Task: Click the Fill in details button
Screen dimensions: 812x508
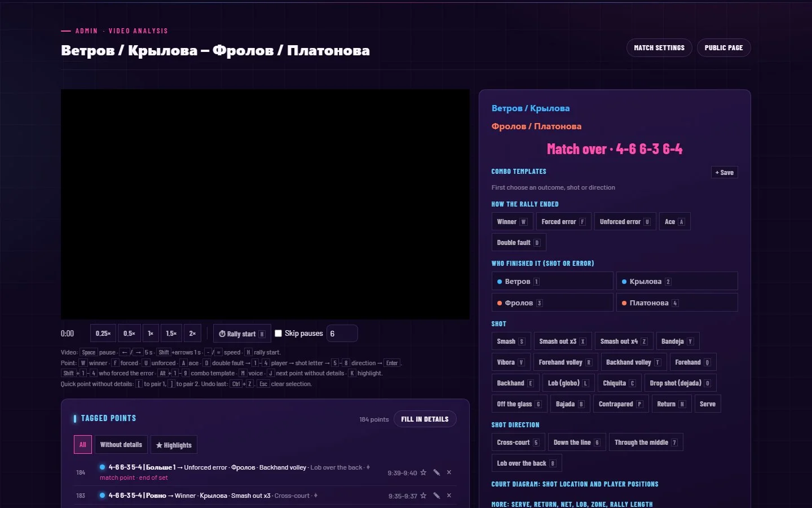Action: [x=425, y=419]
